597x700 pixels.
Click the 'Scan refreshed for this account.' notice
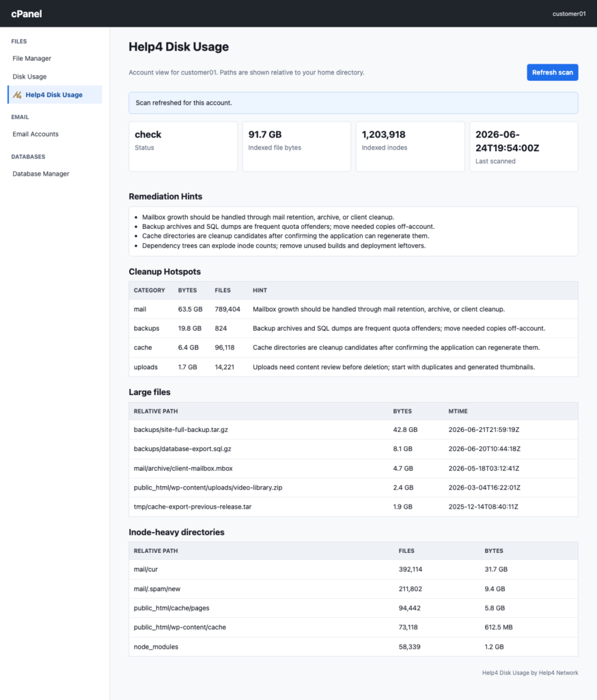pyautogui.click(x=353, y=103)
